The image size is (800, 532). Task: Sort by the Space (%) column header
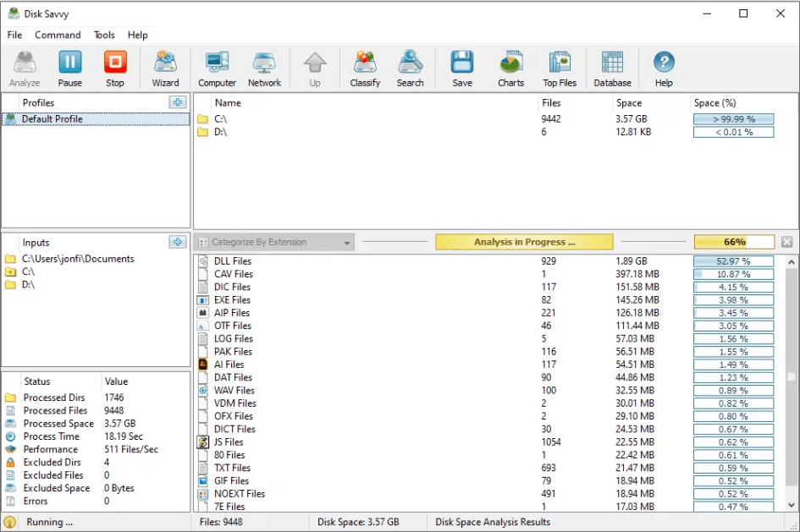(714, 103)
